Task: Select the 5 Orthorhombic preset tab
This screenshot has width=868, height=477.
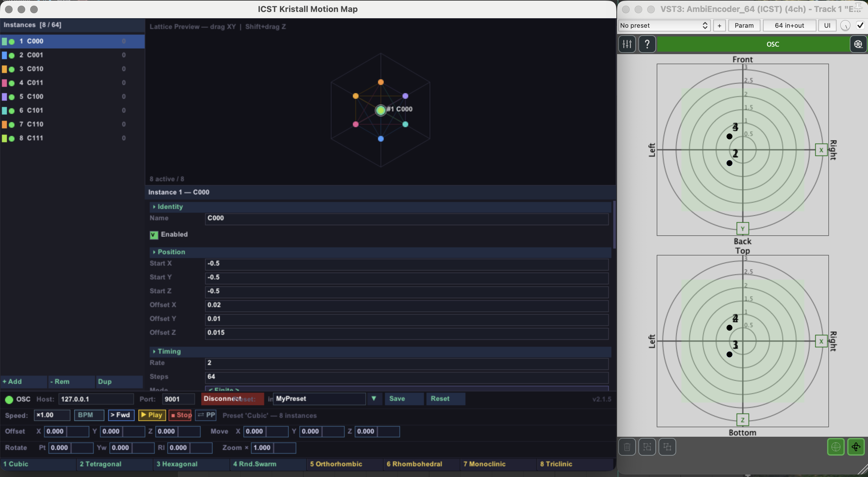Action: click(345, 464)
